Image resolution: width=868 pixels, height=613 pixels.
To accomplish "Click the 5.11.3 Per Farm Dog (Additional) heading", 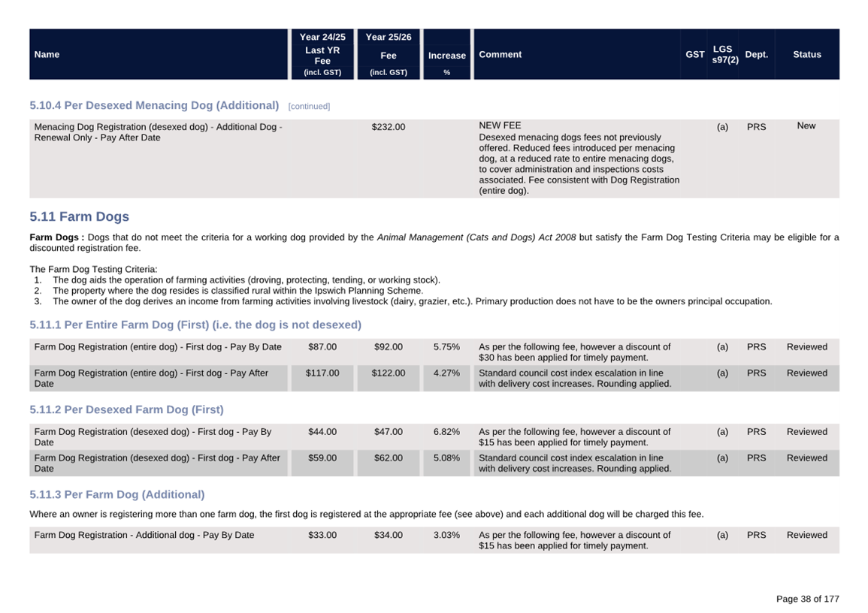I will click(x=116, y=494).
